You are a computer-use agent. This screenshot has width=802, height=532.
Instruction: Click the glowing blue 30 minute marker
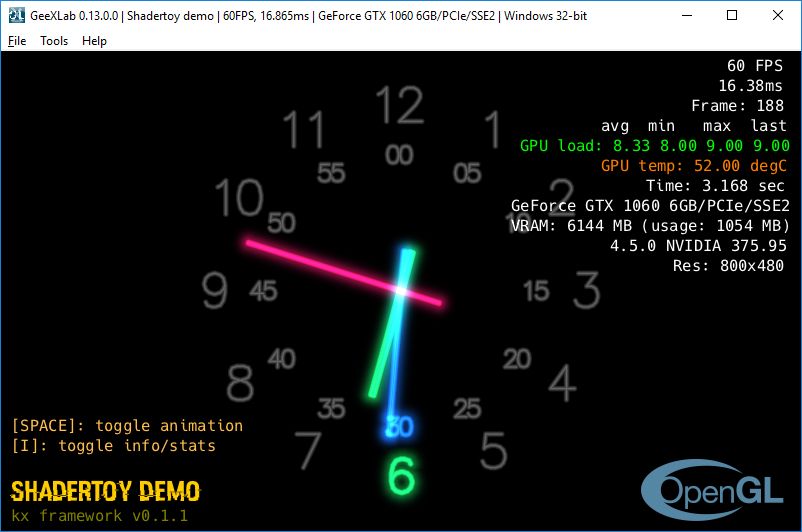click(x=399, y=427)
